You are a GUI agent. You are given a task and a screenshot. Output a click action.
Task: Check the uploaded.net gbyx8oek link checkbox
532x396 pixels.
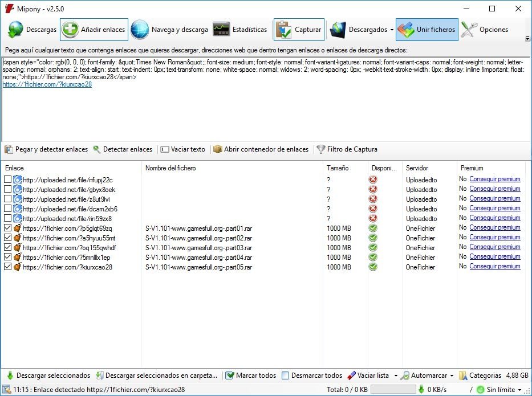pyautogui.click(x=7, y=189)
